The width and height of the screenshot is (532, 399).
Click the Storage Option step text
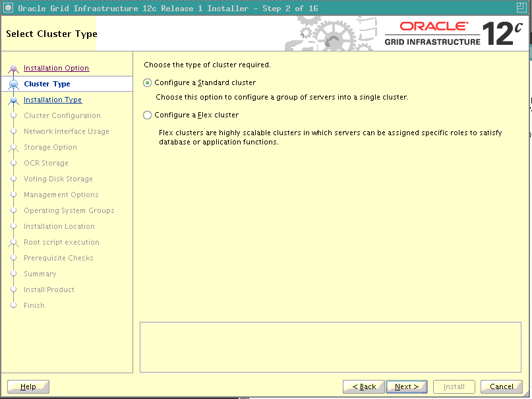pyautogui.click(x=50, y=147)
